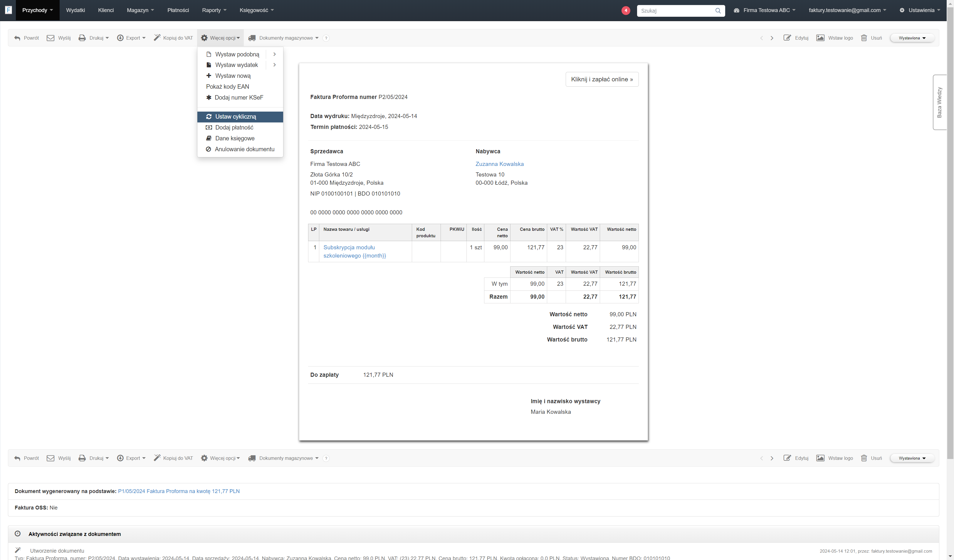Open the faktury.testowanie@gmail.com account menu
This screenshot has height=560, width=954.
pyautogui.click(x=847, y=10)
